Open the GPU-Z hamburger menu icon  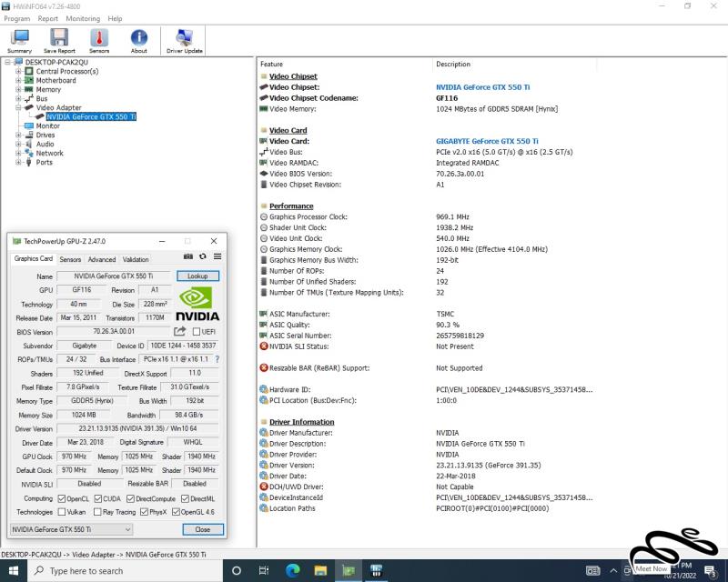(x=217, y=256)
